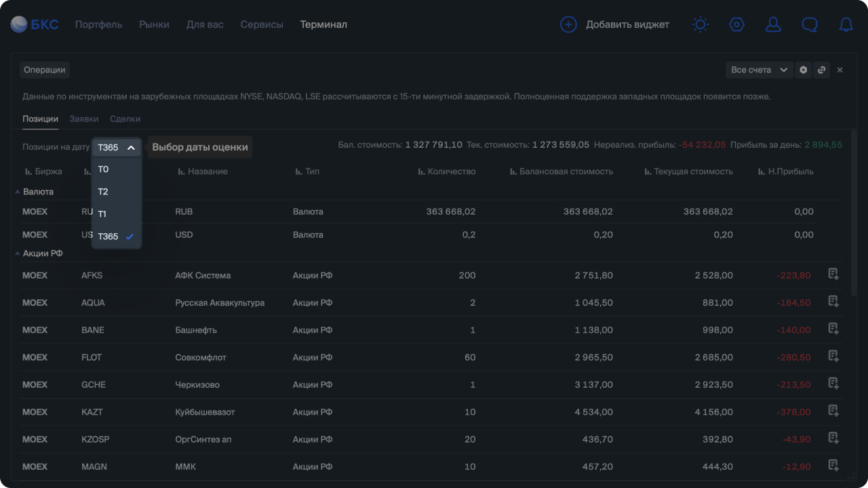Click the widget vertical scrollbar
Viewport: 868px width, 488px height.
click(x=854, y=213)
